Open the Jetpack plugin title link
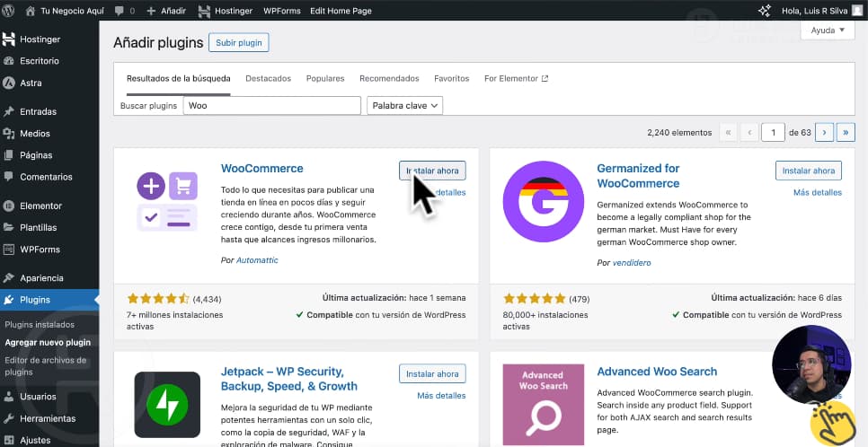The width and height of the screenshot is (868, 447). [289, 379]
